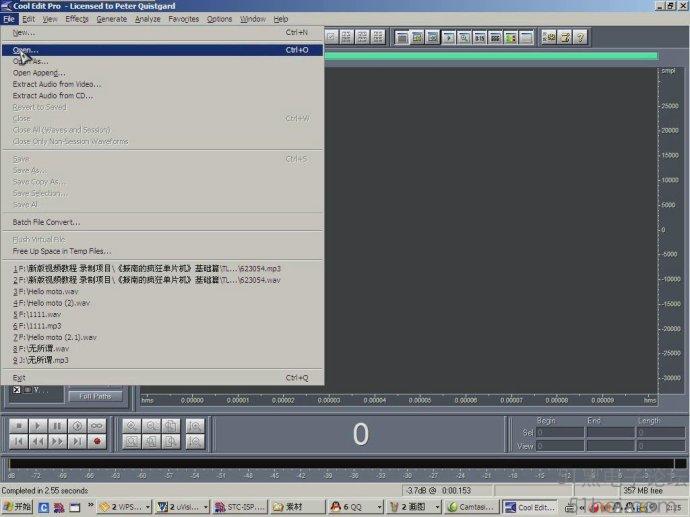Click the Fast Forward transport button
This screenshot has height=517, width=690.
point(57,441)
